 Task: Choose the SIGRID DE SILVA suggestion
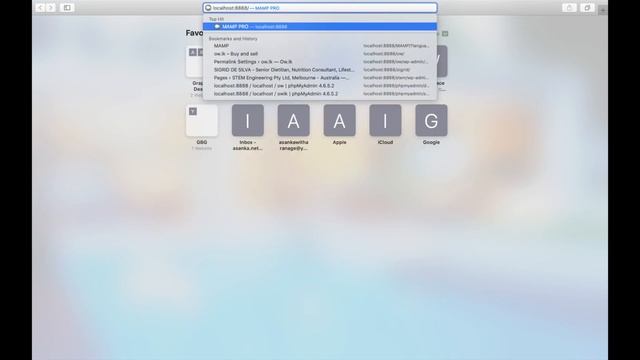[320, 70]
